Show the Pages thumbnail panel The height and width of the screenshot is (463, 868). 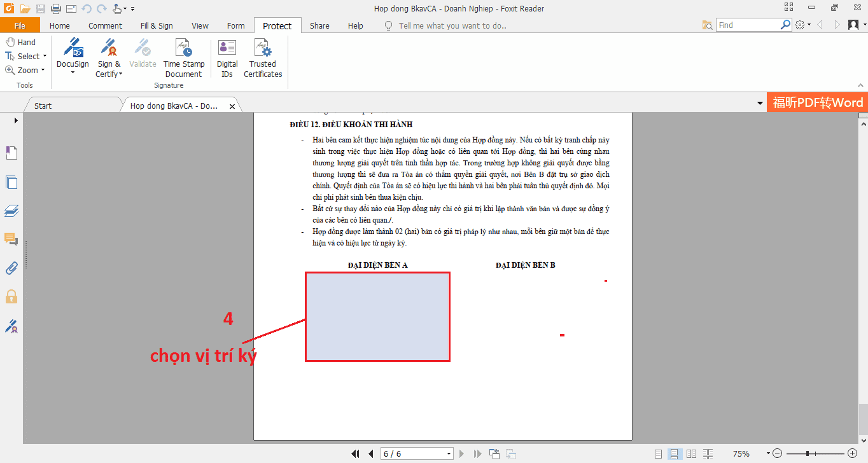(x=11, y=182)
